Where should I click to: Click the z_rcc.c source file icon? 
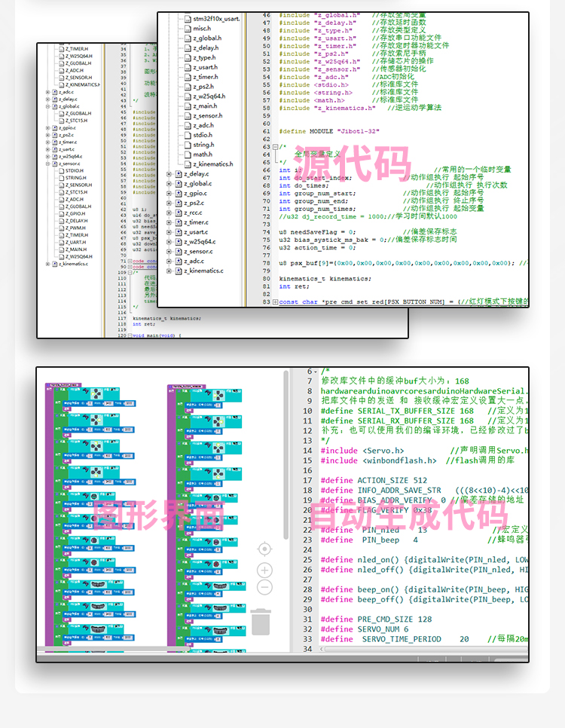coord(179,213)
